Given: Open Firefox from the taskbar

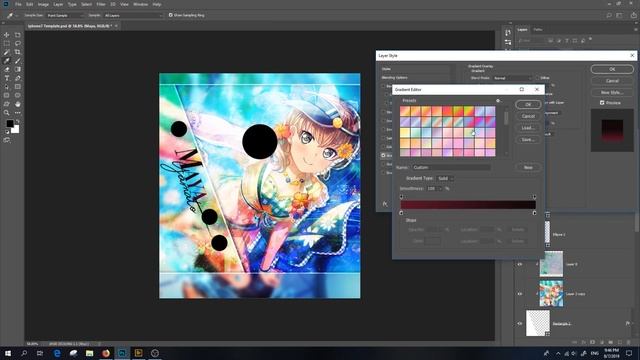Looking at the screenshot, I should pyautogui.click(x=106, y=353).
